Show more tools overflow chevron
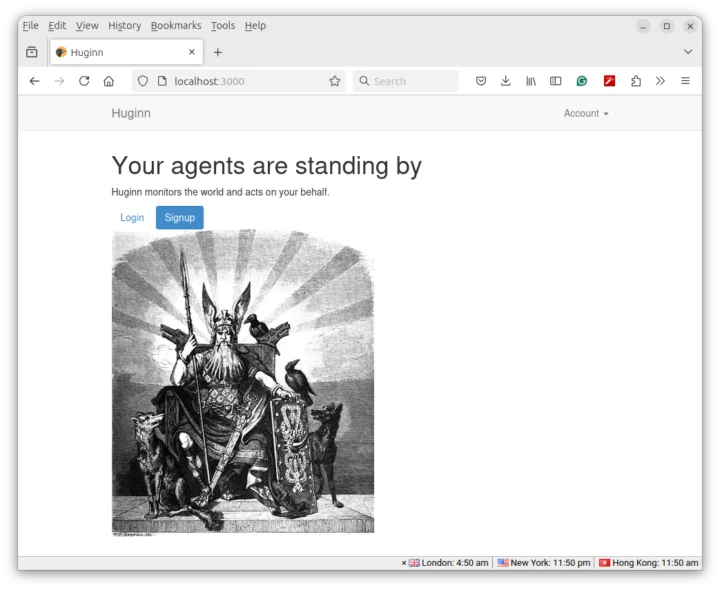The image size is (720, 590). point(660,81)
